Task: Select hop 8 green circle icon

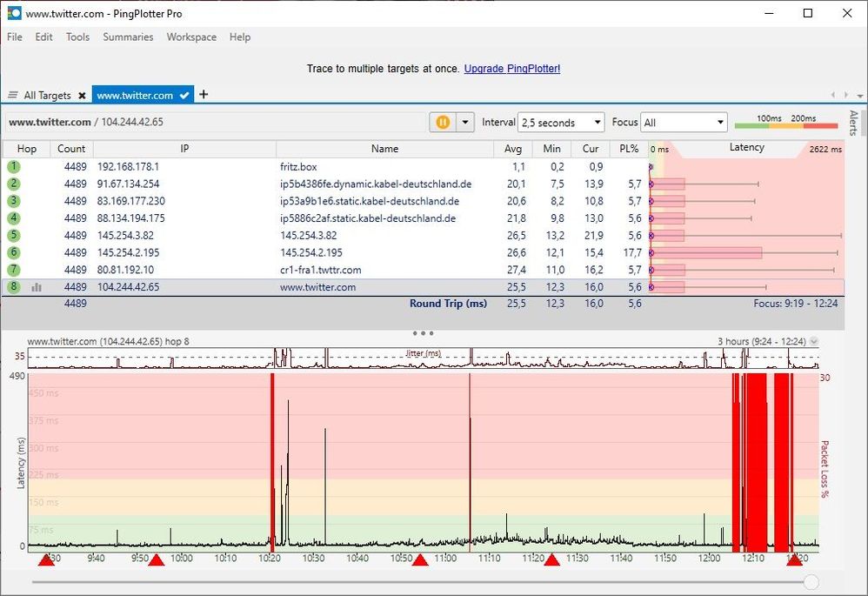Action: coord(13,286)
